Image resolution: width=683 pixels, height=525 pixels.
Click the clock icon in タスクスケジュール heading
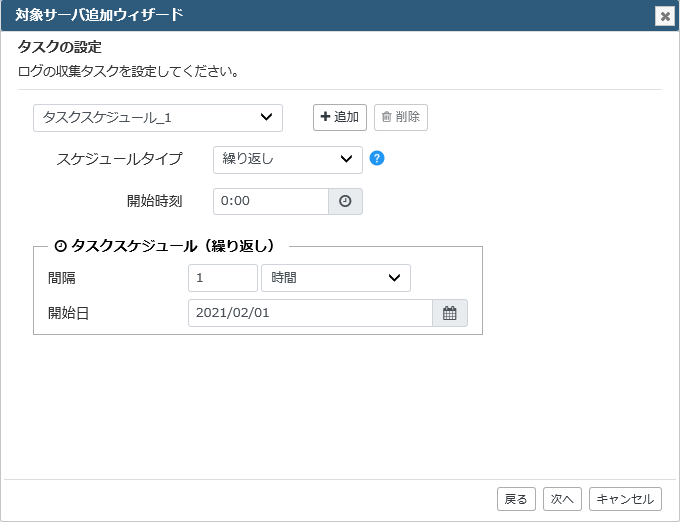pyautogui.click(x=60, y=246)
